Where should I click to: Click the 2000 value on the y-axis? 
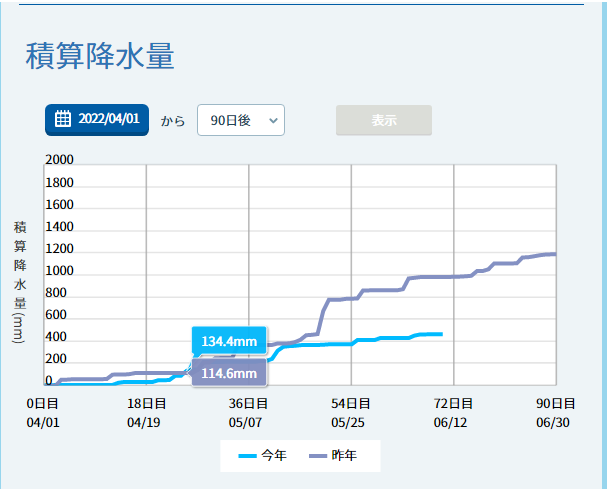point(59,160)
